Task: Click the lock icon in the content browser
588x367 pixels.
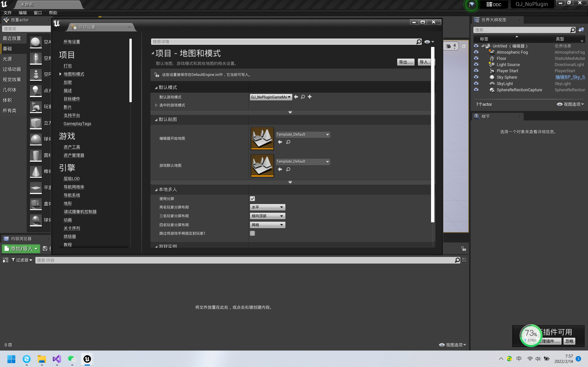Action: click(463, 249)
